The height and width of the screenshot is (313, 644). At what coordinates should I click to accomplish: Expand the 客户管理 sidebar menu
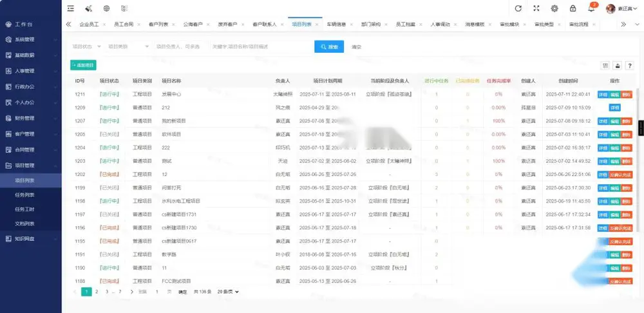[31, 134]
